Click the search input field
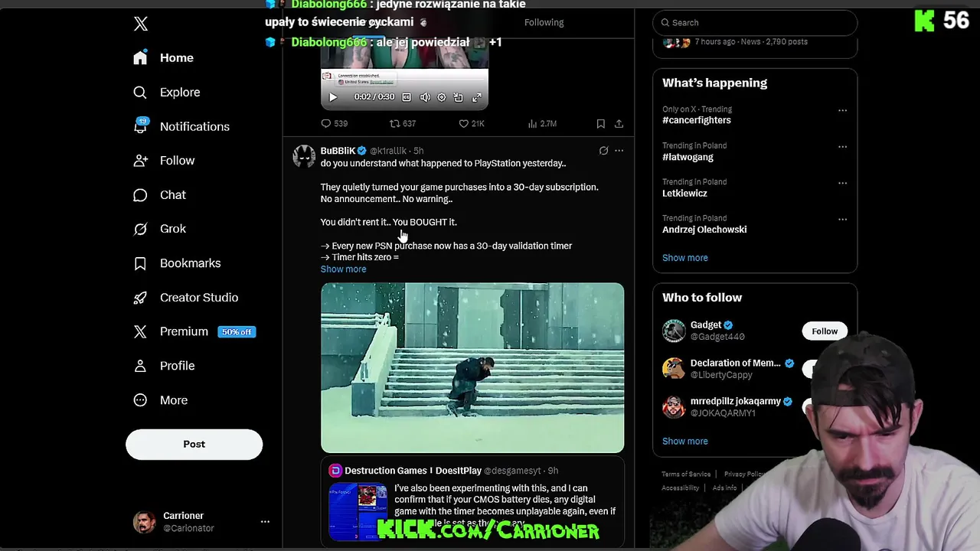Viewport: 980px width, 551px height. point(754,22)
